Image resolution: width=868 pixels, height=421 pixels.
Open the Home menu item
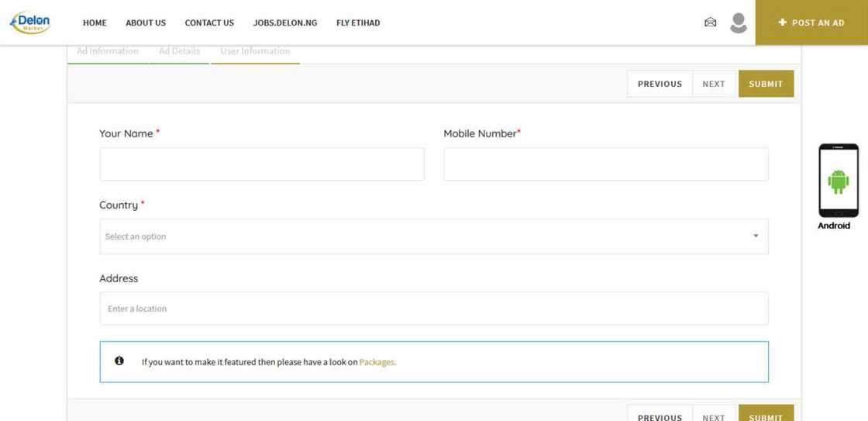pyautogui.click(x=95, y=23)
